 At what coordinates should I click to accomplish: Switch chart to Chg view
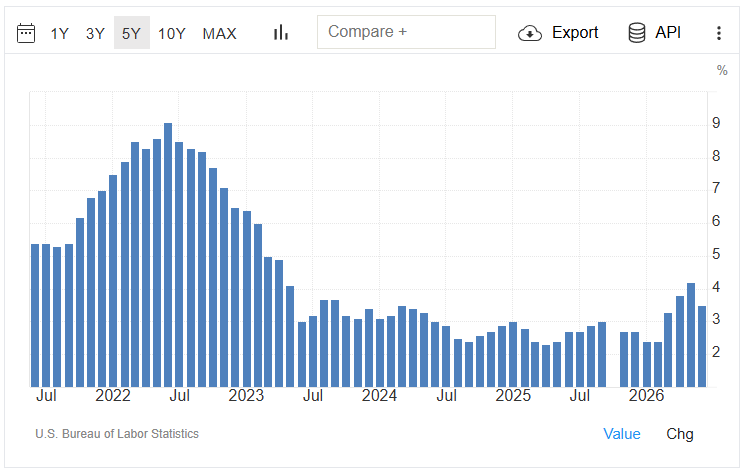(x=680, y=434)
